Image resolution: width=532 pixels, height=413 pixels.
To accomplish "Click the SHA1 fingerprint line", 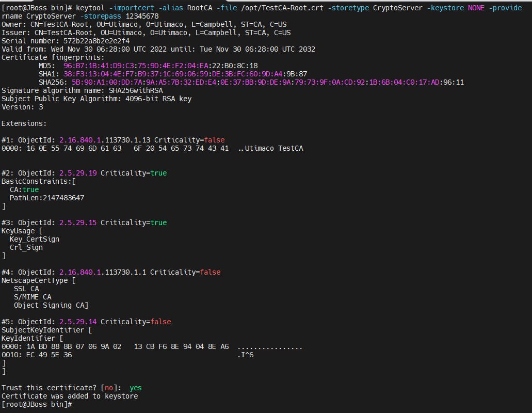I will [x=173, y=74].
